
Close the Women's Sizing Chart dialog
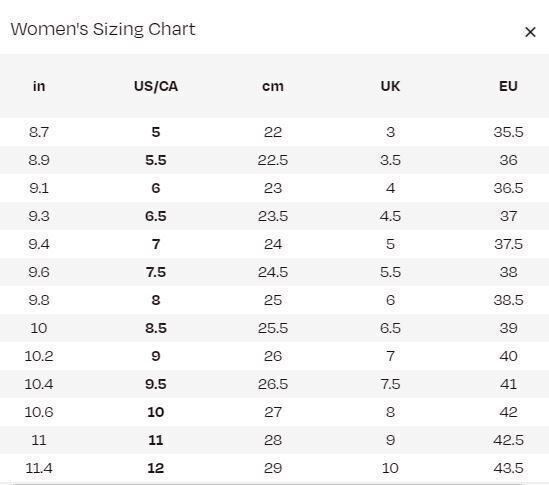530,32
